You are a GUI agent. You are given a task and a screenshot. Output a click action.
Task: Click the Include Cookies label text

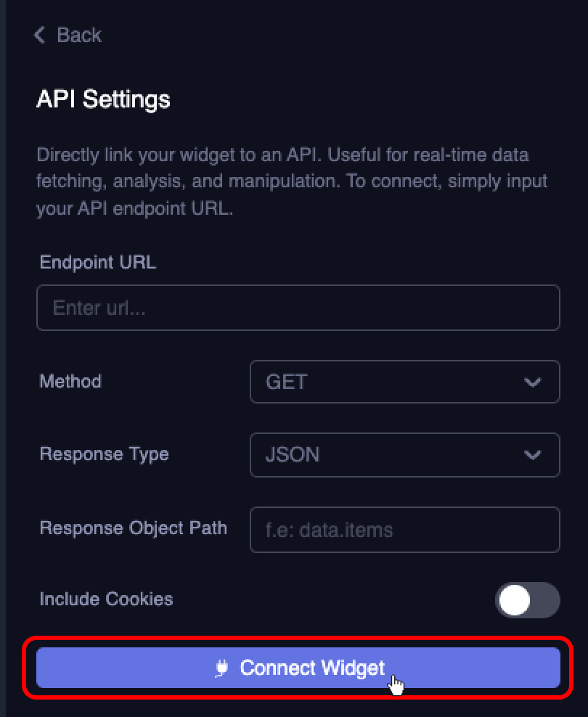tap(106, 599)
